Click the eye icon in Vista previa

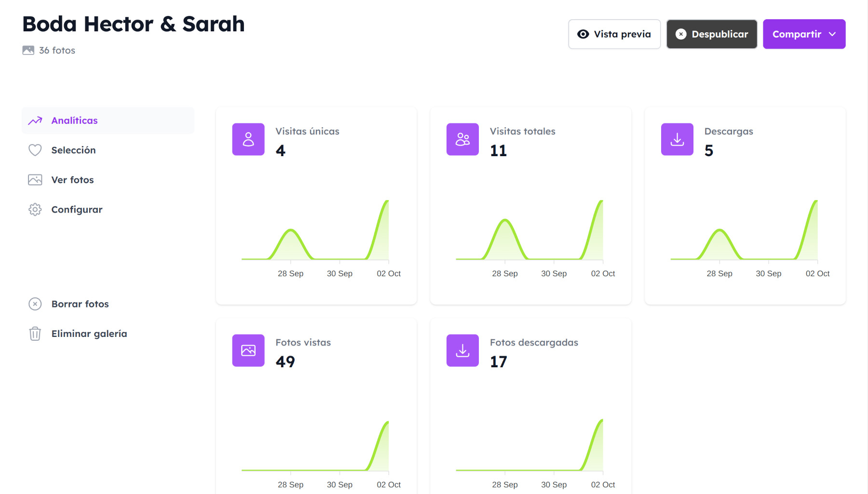tap(583, 34)
